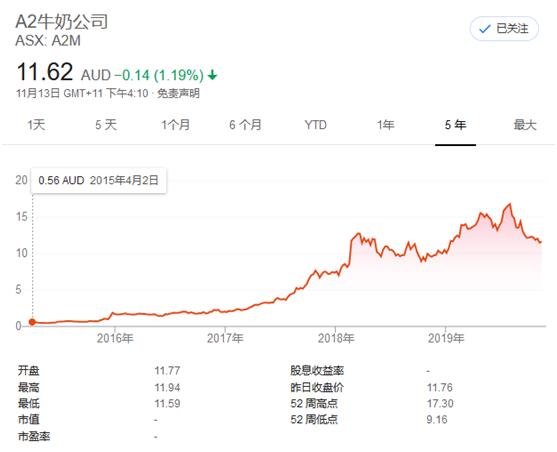Viewport: 557px width, 452px height.
Task: Click the green down-arrow price change icon
Action: point(212,75)
